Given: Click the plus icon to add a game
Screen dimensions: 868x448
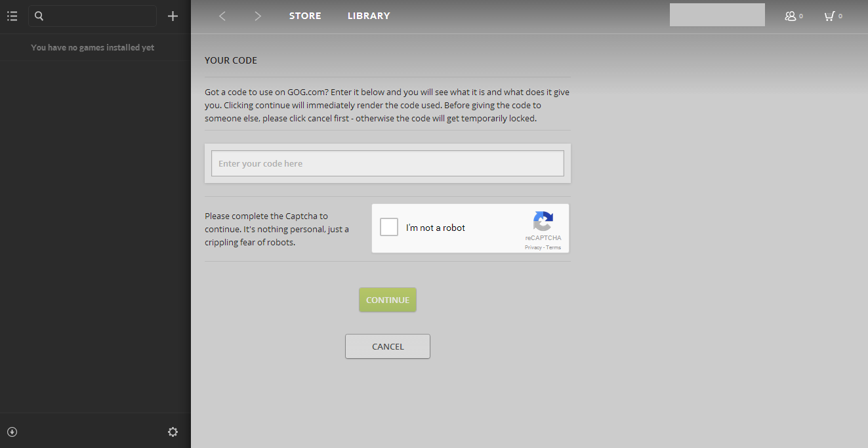Looking at the screenshot, I should point(173,16).
